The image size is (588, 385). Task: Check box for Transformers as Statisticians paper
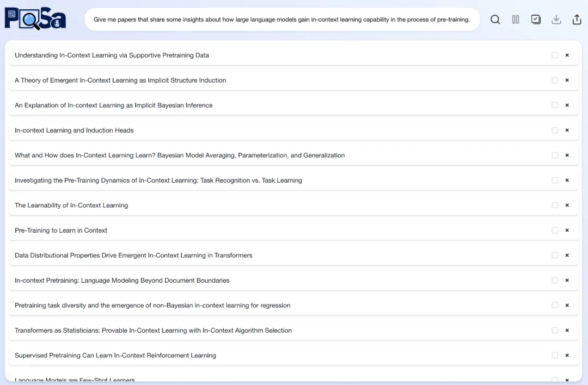555,330
